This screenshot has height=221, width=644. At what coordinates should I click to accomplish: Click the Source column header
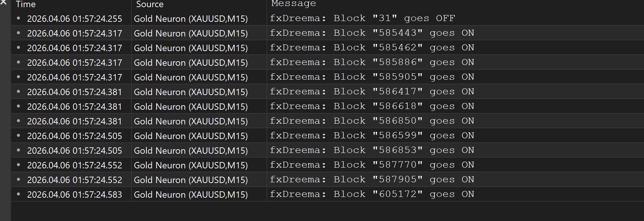point(150,5)
